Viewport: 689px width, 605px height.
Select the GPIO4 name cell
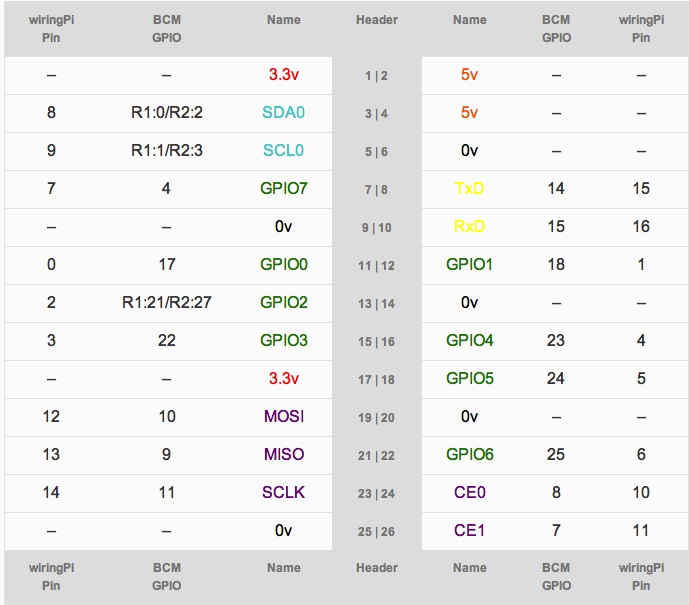tap(469, 340)
